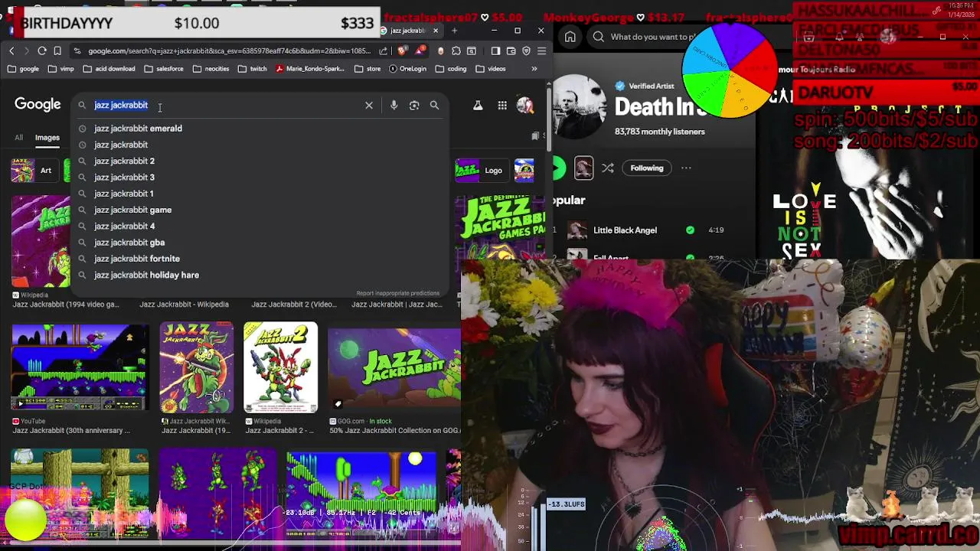Open the Brave VPN shield icon
Screen dimensions: 980x551
click(526, 51)
